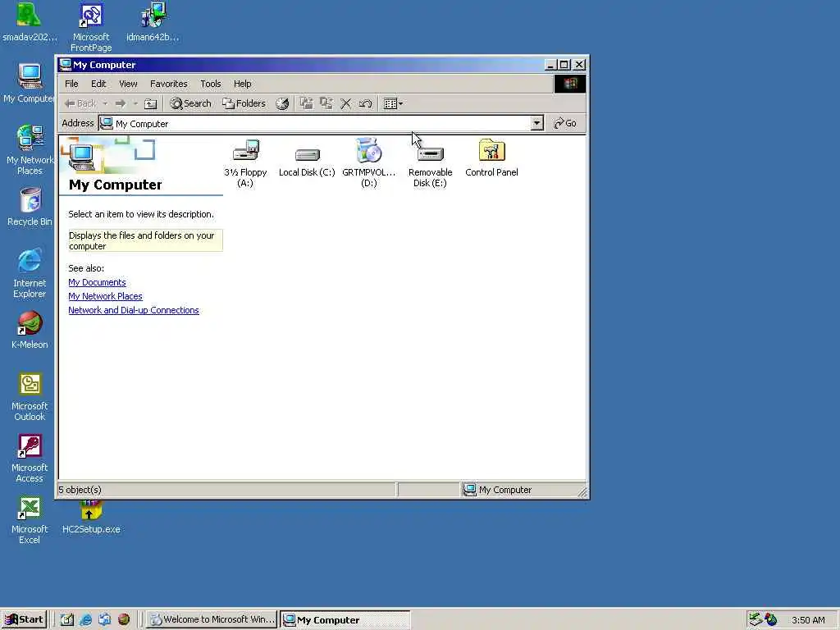
Task: Follow Network and Dial-up Connections link
Action: (x=134, y=310)
